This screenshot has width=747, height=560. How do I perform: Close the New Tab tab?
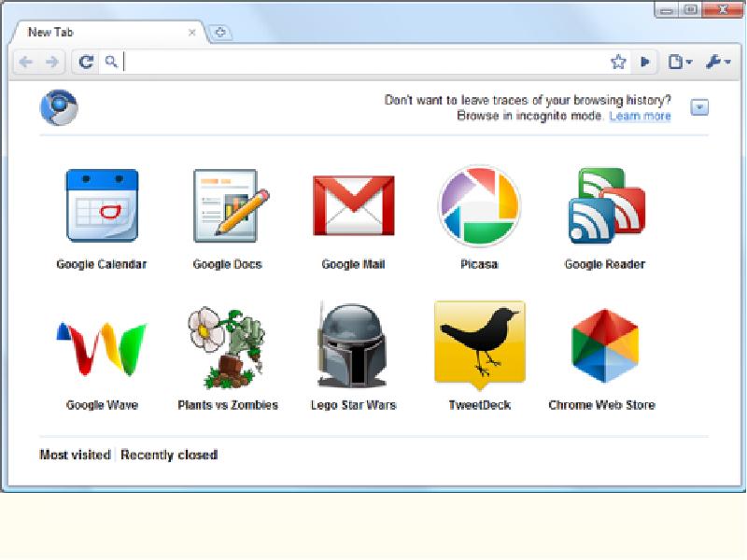[192, 33]
